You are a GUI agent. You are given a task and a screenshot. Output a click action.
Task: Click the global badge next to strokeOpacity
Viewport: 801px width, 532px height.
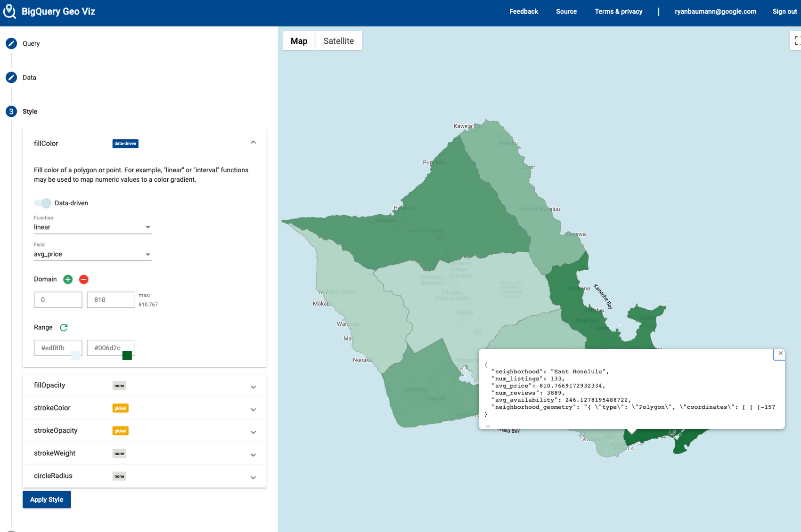[121, 431]
